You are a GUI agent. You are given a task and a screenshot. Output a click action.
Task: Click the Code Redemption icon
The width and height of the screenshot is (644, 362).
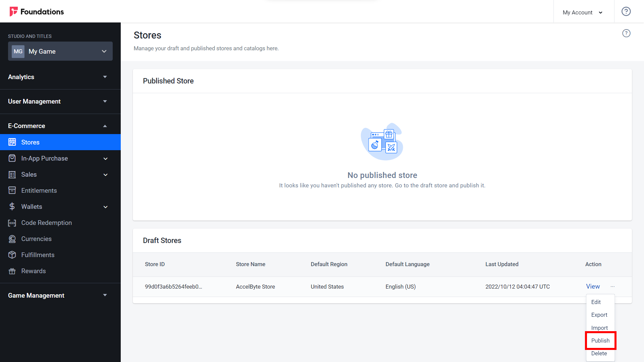(x=12, y=222)
